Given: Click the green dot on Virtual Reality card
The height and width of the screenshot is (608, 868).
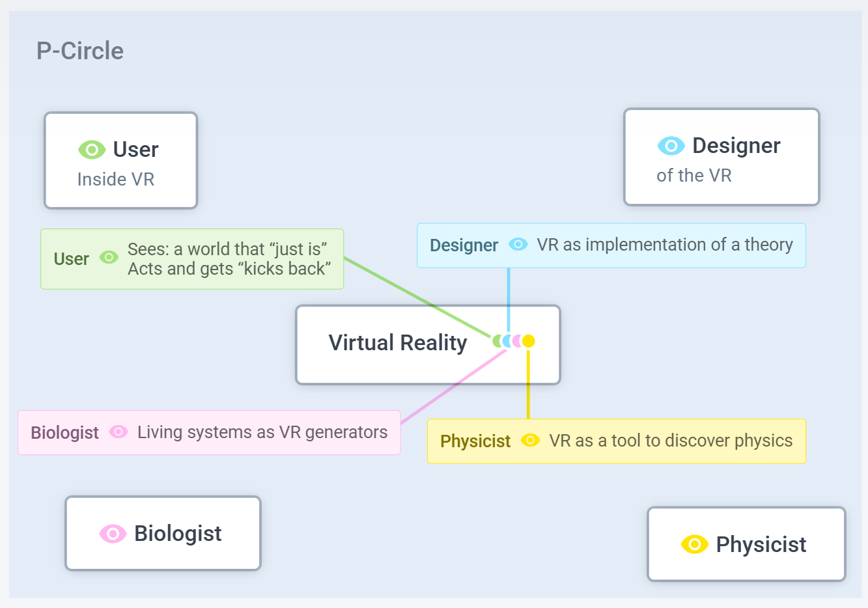Looking at the screenshot, I should click(x=497, y=341).
